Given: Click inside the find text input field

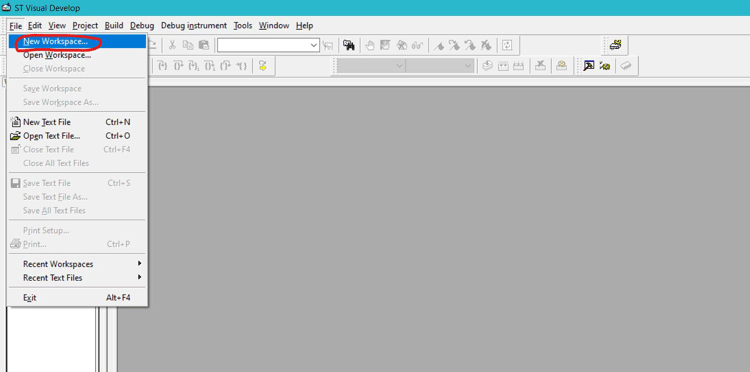Looking at the screenshot, I should pos(263,45).
